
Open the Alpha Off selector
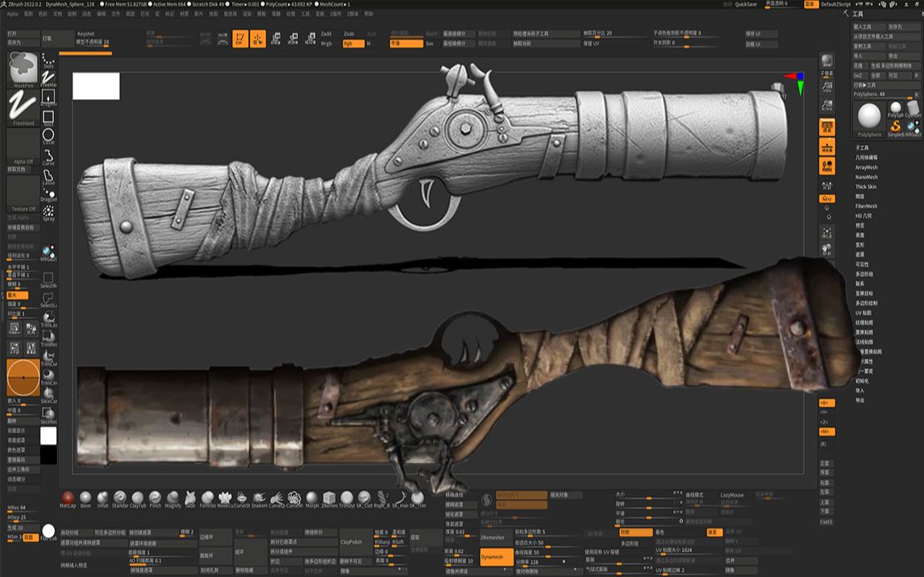[x=24, y=145]
